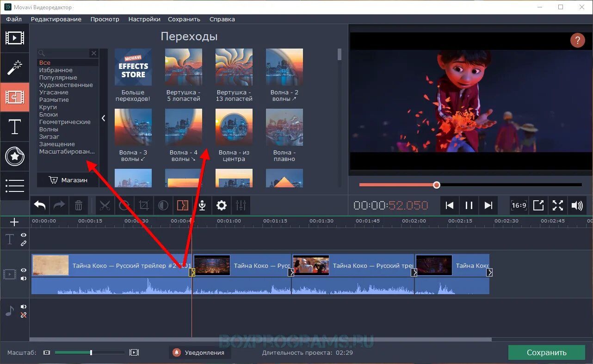The width and height of the screenshot is (593, 364).
Task: Mute the video track audio
Action: coord(24,278)
